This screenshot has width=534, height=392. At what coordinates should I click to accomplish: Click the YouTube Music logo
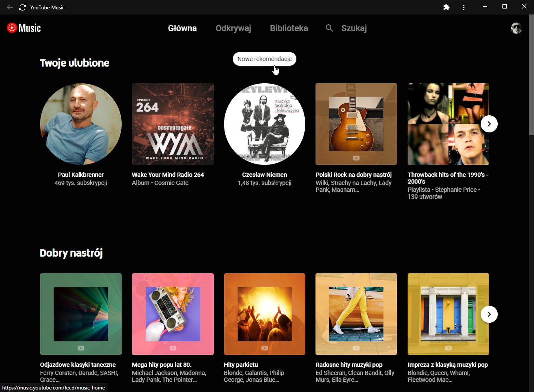[24, 28]
